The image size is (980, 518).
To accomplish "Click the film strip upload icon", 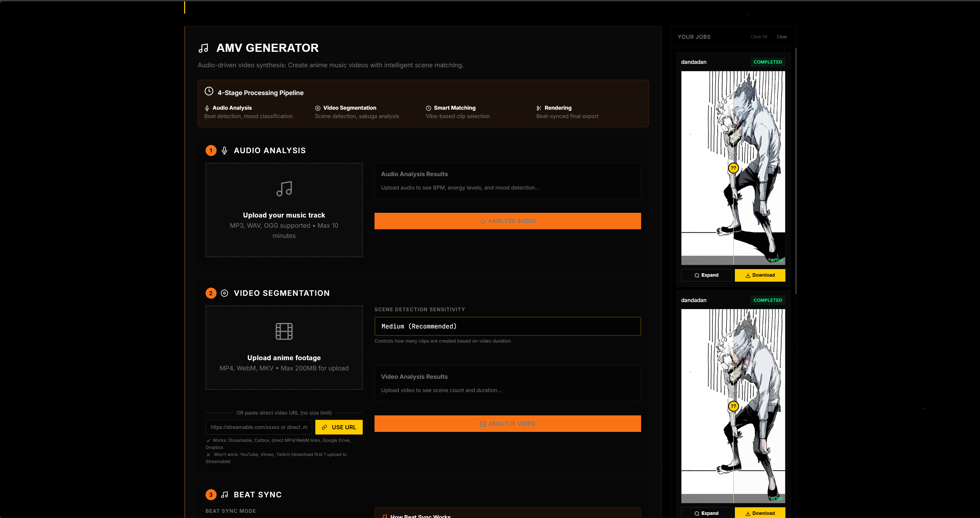I will coord(284,331).
